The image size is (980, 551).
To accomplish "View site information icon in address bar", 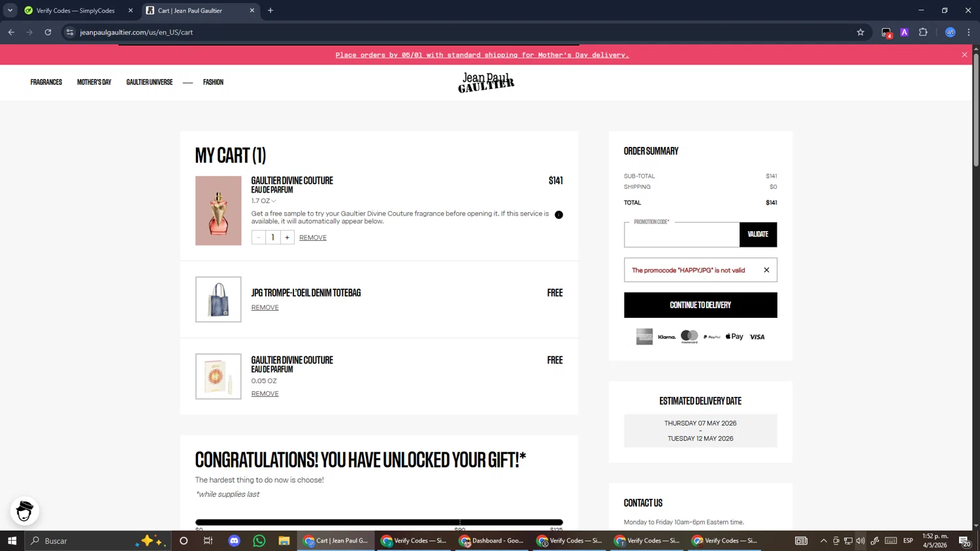I will pos(70,32).
